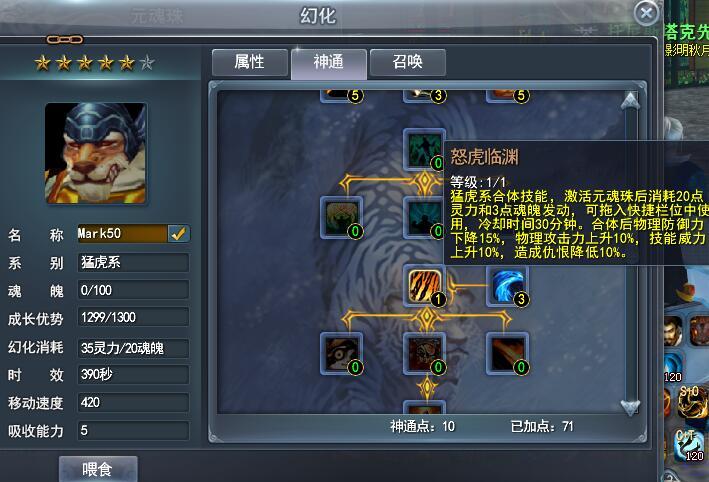The height and width of the screenshot is (482, 709).
Task: Select the reddish bottom-center skill with 0 points
Action: pos(425,354)
